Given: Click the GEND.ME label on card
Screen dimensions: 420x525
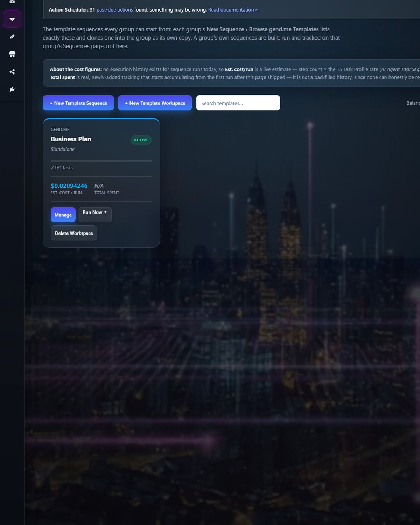Looking at the screenshot, I should point(60,129).
